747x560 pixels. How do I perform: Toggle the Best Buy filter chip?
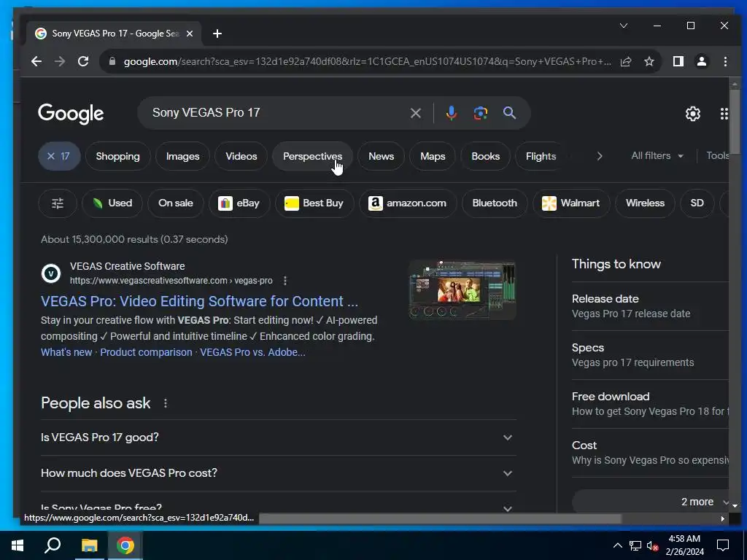(x=314, y=203)
